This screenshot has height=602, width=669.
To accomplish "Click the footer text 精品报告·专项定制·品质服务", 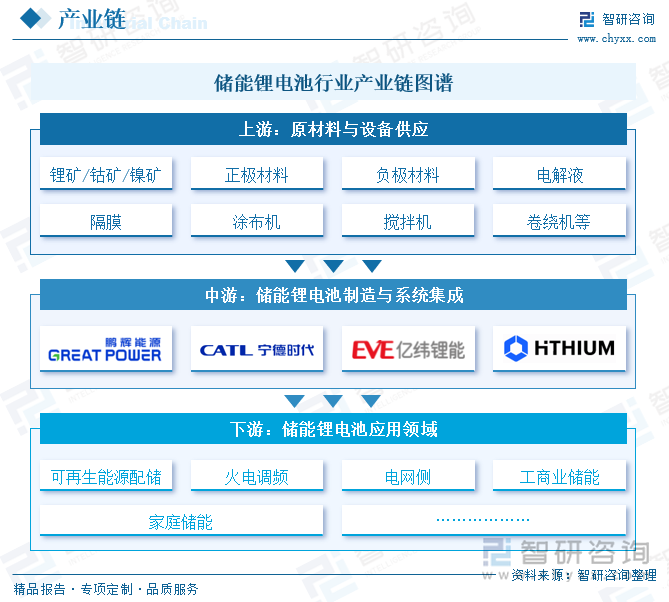I will (x=106, y=589).
